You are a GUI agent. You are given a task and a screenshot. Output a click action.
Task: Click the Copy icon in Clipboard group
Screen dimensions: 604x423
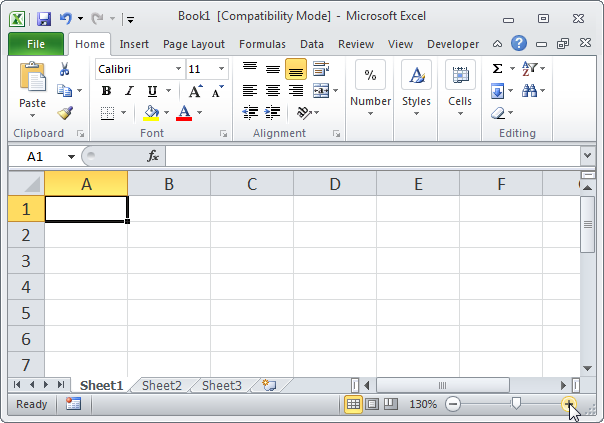pyautogui.click(x=64, y=91)
